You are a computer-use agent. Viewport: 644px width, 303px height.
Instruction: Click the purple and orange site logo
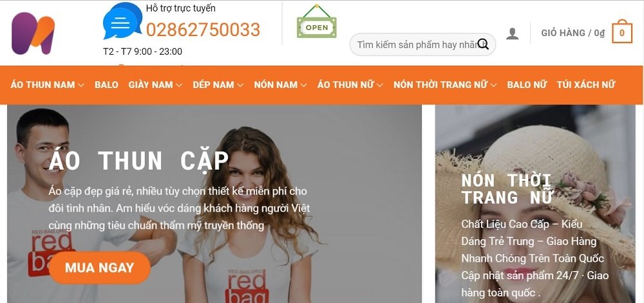(x=33, y=33)
